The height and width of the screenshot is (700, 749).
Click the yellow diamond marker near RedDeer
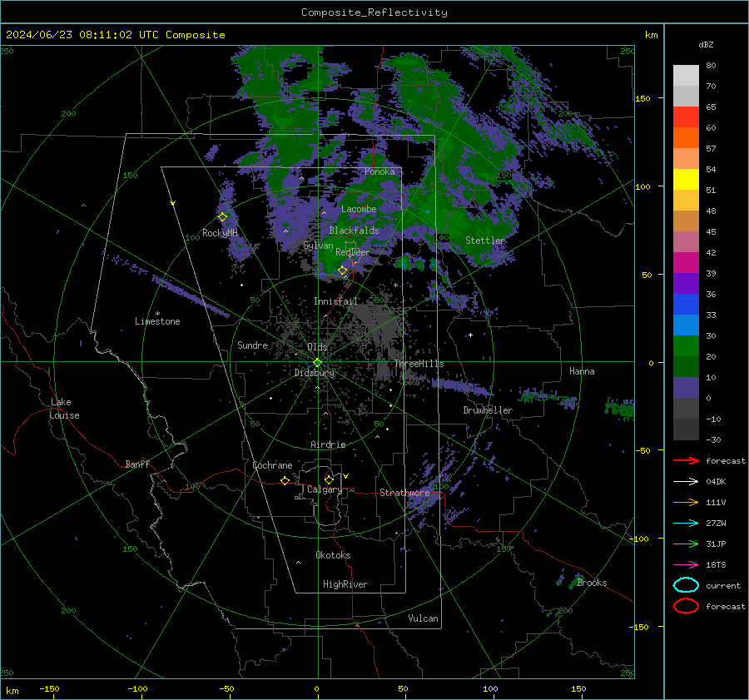pos(343,271)
